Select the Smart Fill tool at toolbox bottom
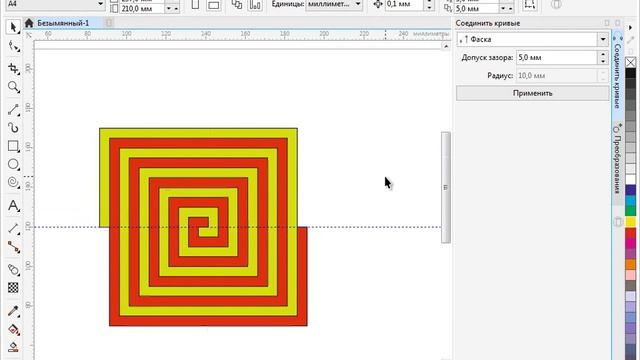 (x=13, y=347)
